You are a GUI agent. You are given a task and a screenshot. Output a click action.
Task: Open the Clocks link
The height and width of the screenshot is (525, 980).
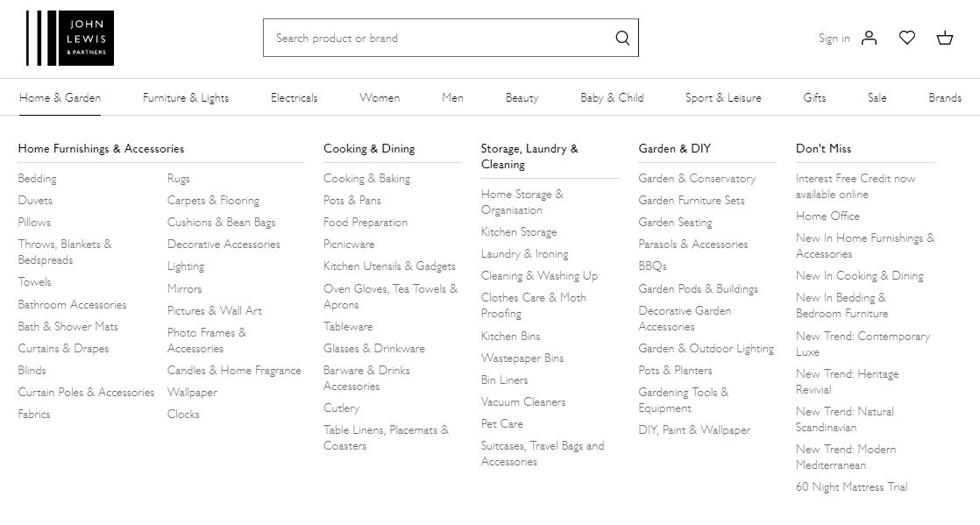pyautogui.click(x=183, y=415)
